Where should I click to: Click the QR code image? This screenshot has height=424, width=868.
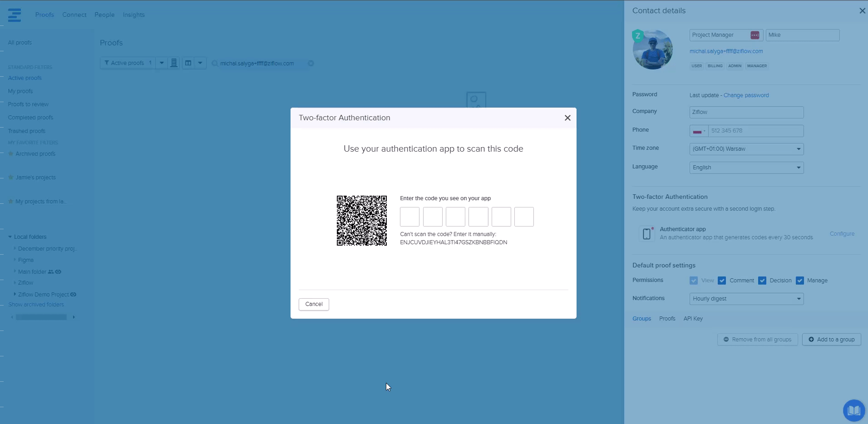click(361, 221)
